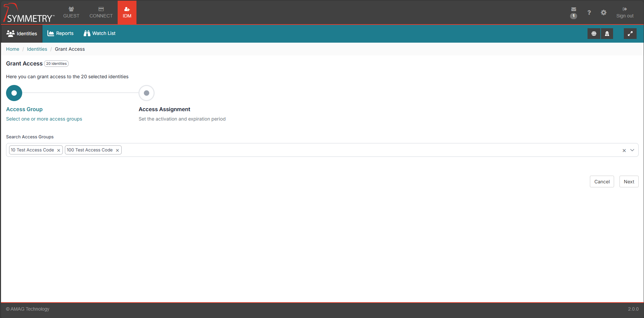
Task: Click the Identities breadcrumb link
Action: coord(37,49)
